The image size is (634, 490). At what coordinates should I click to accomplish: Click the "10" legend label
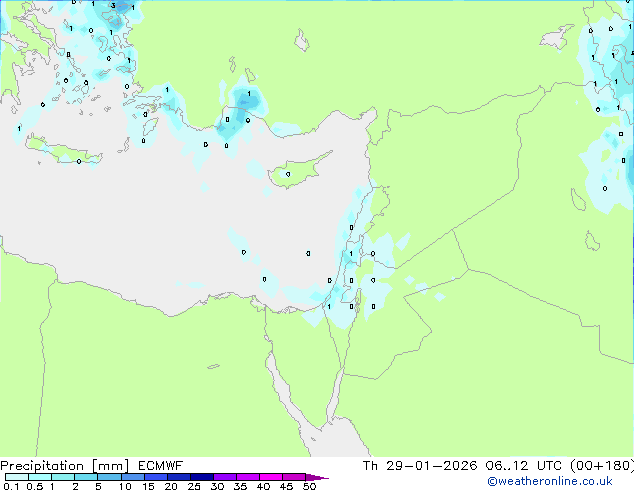[125, 486]
